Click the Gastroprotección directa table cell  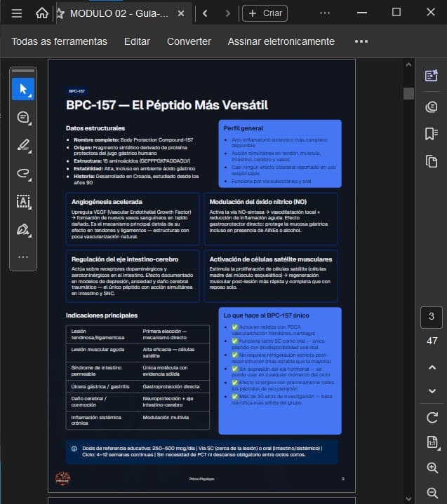[171, 386]
